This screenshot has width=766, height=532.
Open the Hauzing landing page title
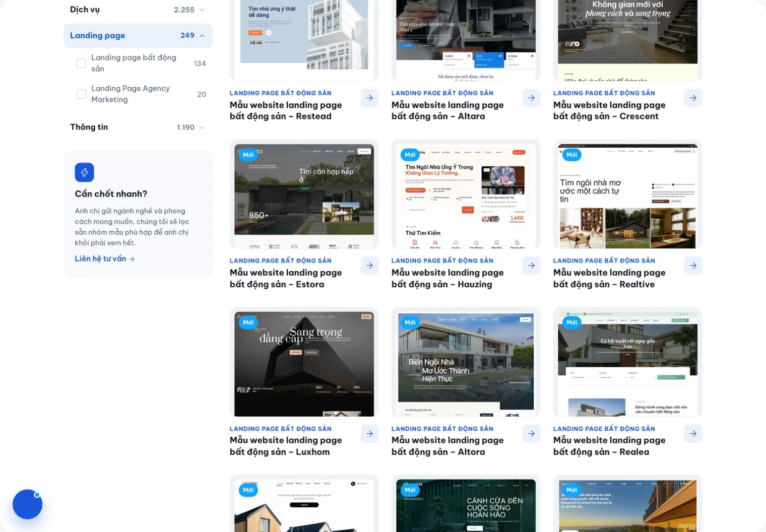coord(448,278)
